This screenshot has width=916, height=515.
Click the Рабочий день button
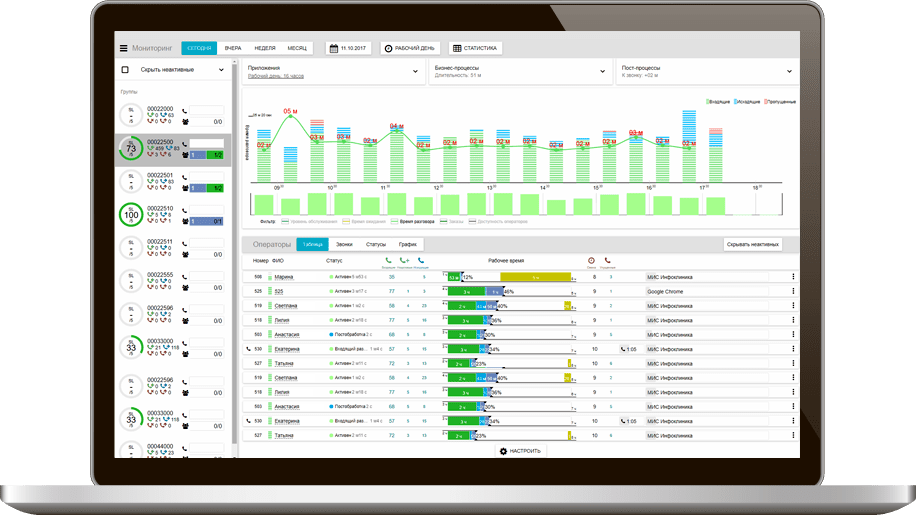(x=410, y=48)
